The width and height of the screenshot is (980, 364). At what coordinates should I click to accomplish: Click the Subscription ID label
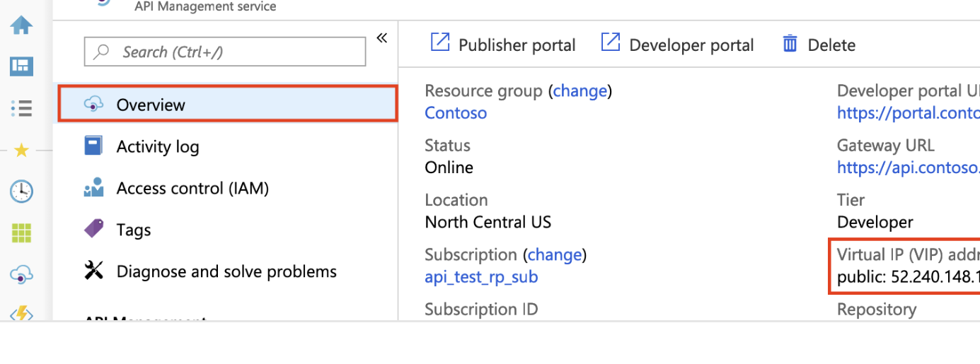(x=481, y=310)
